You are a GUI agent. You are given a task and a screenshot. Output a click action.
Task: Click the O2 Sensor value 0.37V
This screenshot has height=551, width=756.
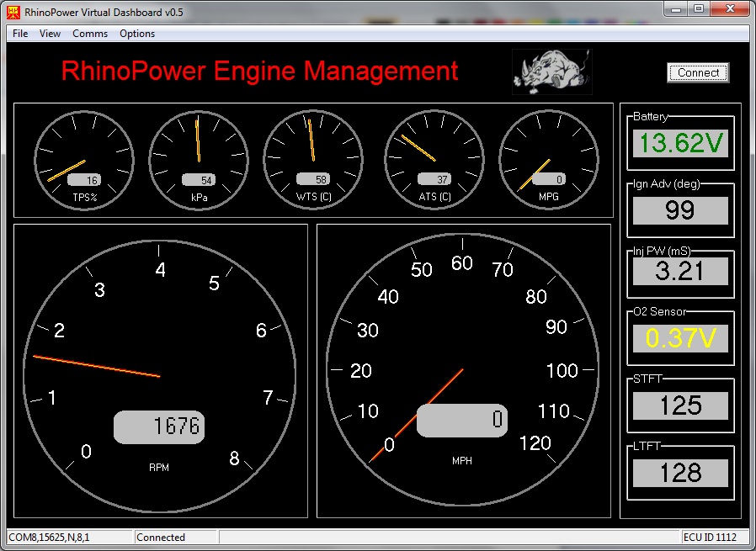tap(680, 339)
